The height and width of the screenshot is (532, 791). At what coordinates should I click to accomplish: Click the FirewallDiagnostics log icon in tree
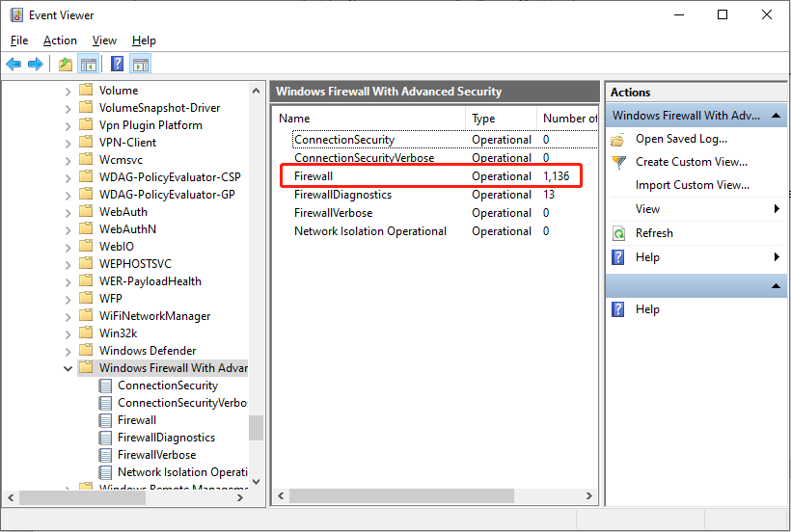105,438
